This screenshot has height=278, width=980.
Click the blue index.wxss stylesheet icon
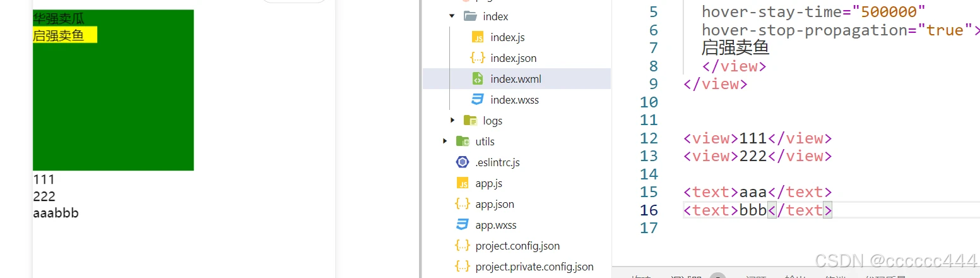[478, 100]
